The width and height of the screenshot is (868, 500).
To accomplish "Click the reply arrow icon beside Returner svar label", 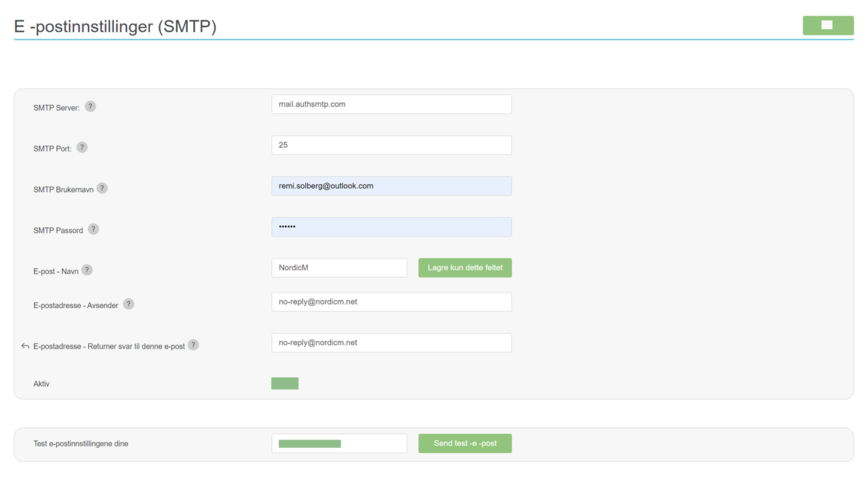I will (x=25, y=346).
